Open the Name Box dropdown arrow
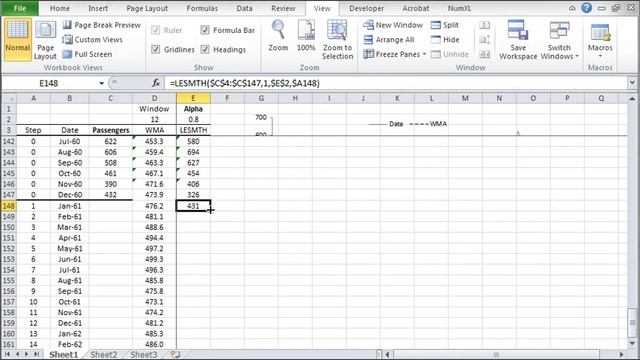The width and height of the screenshot is (640, 360). tap(101, 83)
